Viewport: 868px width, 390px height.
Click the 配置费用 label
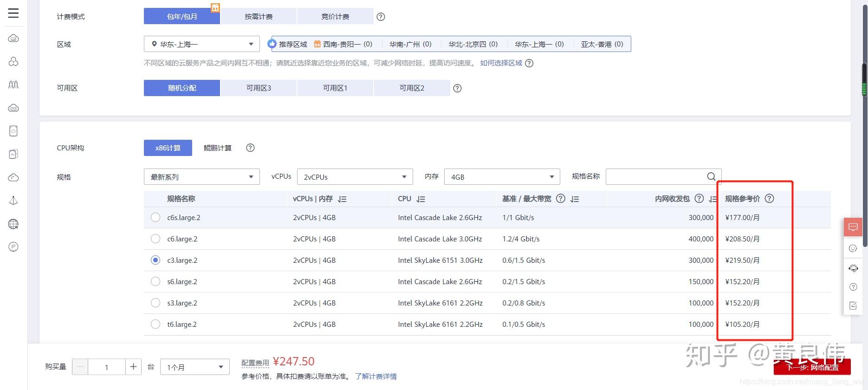(x=255, y=363)
